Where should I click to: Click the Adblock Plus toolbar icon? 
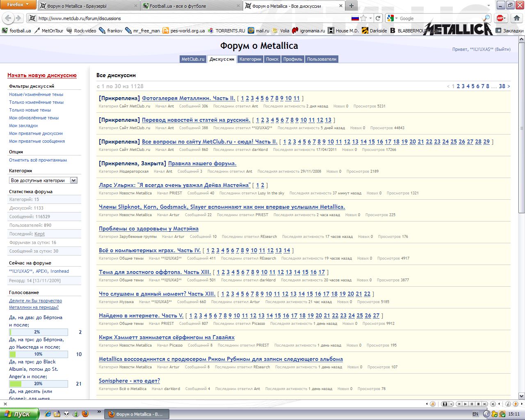[500, 18]
